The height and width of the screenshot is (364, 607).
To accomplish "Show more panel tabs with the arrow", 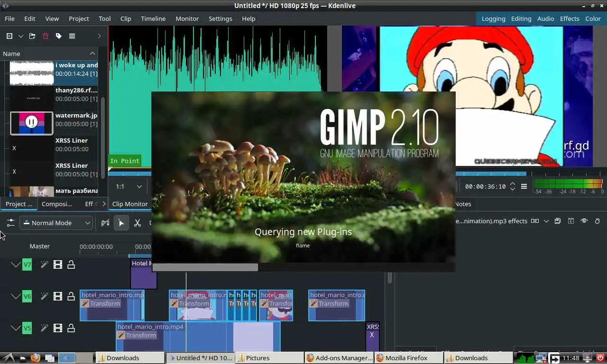I will pos(104,204).
